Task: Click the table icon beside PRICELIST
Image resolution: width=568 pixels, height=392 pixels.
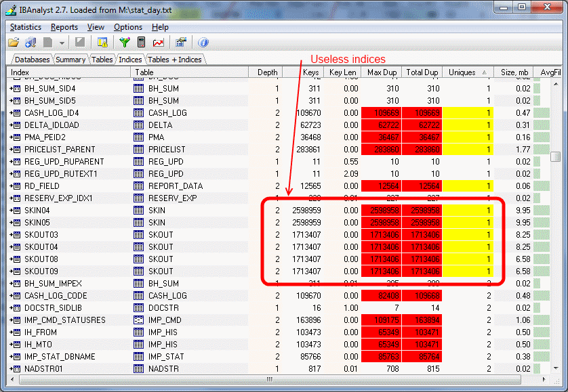Action: [139, 150]
